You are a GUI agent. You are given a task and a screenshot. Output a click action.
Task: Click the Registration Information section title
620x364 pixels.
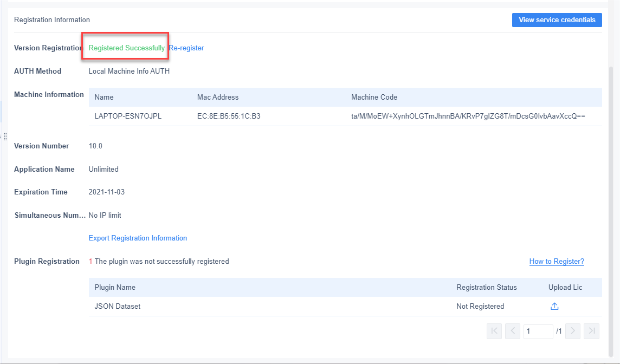tap(51, 19)
